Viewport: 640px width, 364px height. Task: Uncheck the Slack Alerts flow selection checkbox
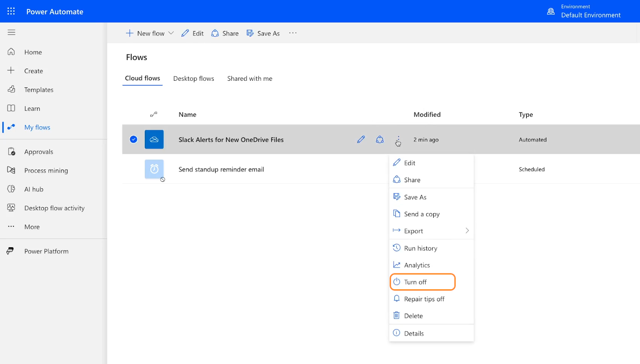(x=134, y=139)
